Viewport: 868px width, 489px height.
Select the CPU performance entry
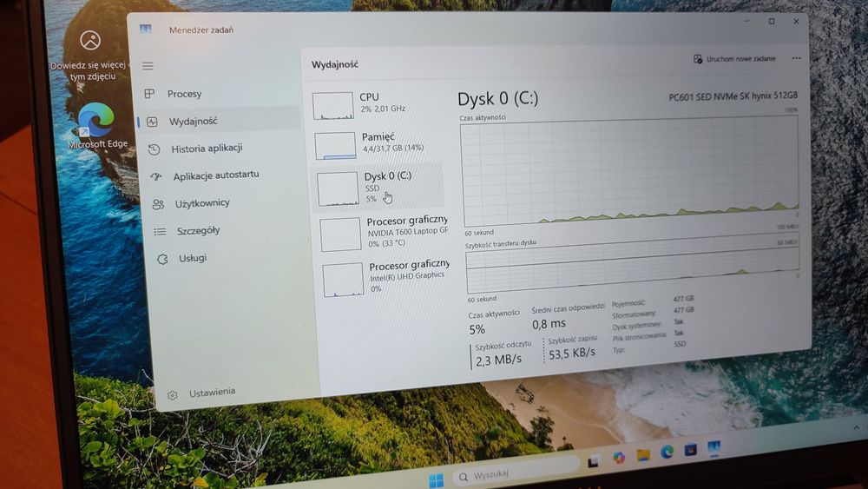(378, 105)
